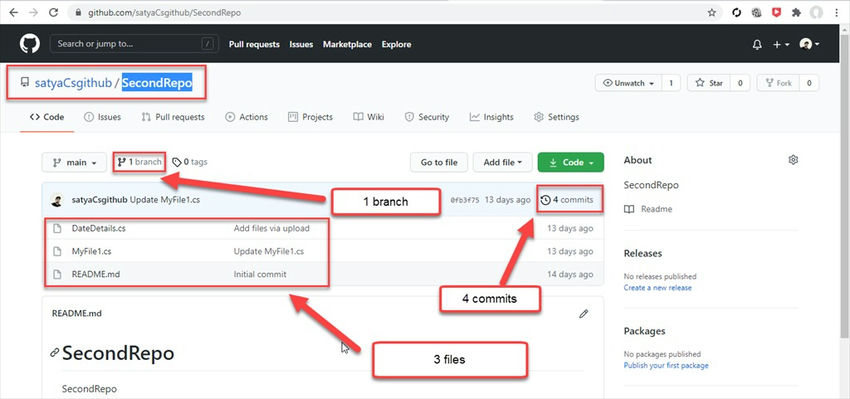Open the browser extensions puzzle icon
This screenshot has height=399, width=850.
[x=796, y=13]
